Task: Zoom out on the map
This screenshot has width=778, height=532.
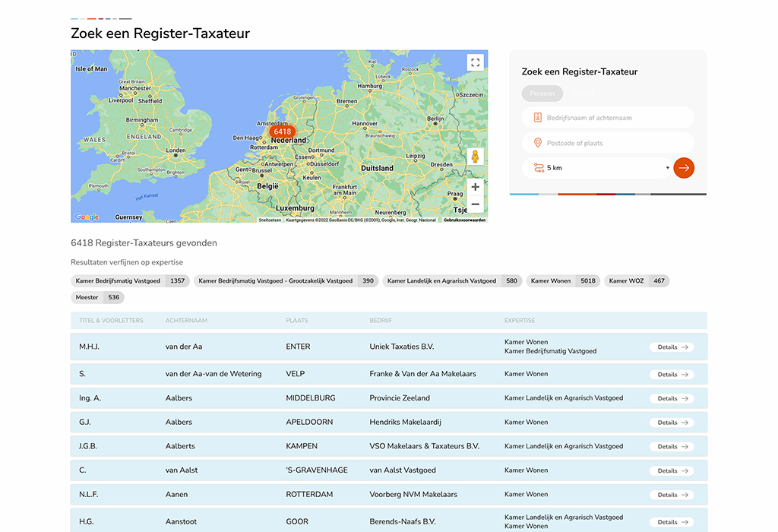Action: coord(475,204)
